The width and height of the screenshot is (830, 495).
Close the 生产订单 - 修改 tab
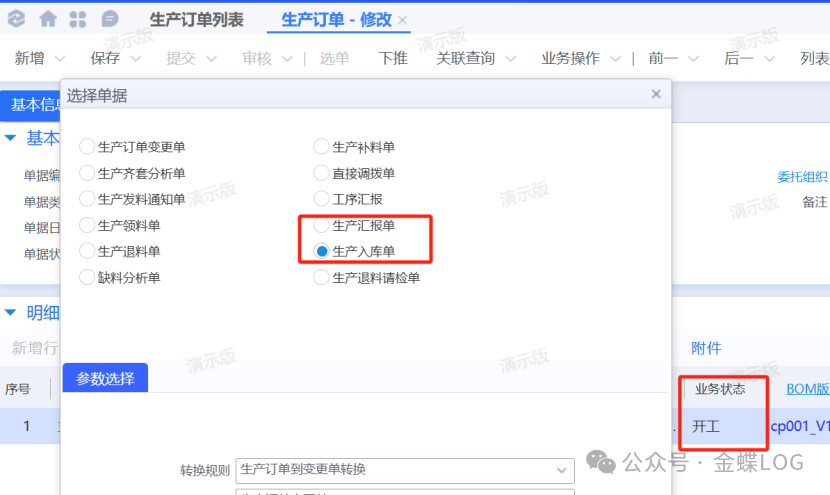point(402,20)
